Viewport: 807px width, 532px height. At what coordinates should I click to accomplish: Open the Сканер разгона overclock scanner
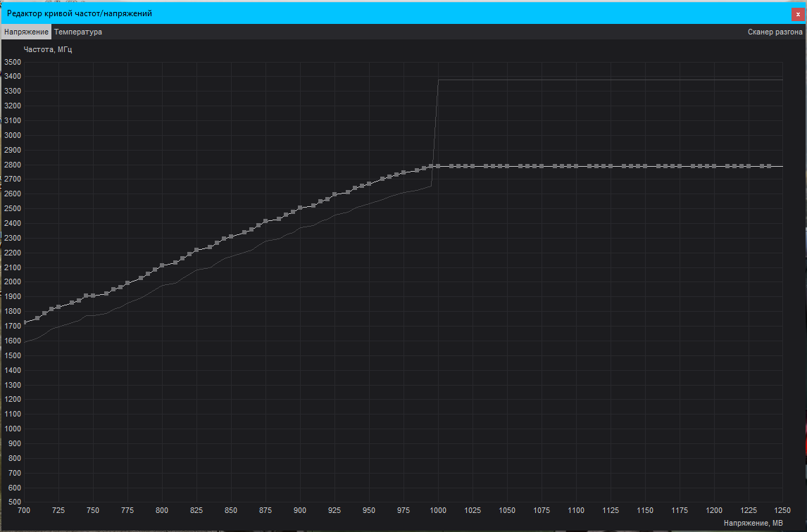point(775,32)
